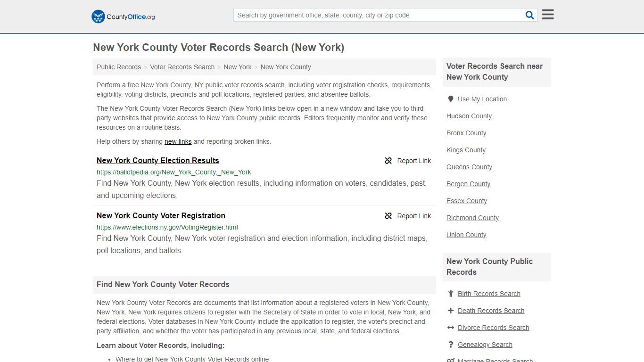Click the Voter Registration description text
The width and height of the screenshot is (644, 362).
click(x=262, y=245)
